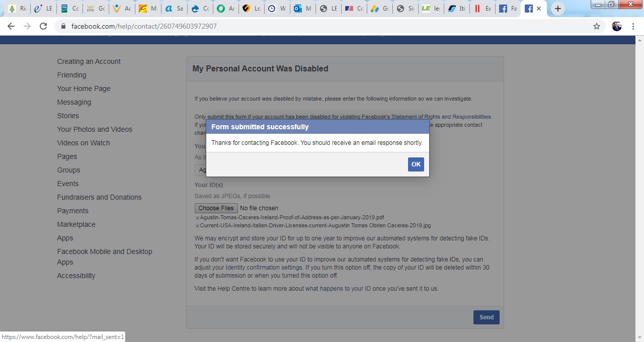
Task: Remove the Driver-Licenses jpg attachment
Action: [x=197, y=226]
